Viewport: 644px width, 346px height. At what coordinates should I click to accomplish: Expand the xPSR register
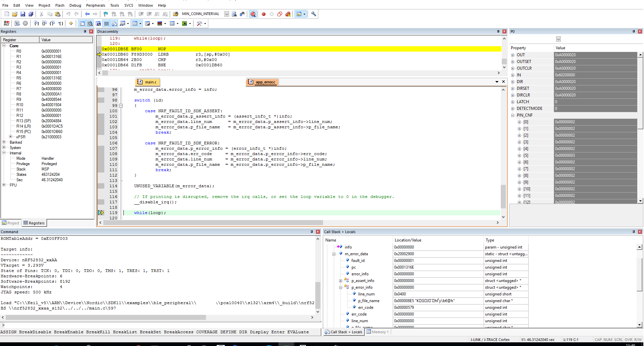click(11, 137)
